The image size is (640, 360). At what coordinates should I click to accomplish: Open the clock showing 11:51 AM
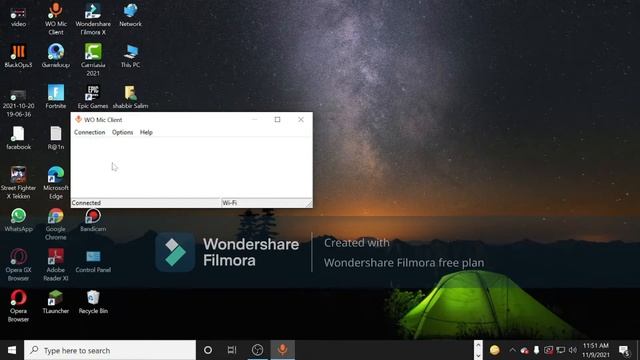click(x=596, y=350)
